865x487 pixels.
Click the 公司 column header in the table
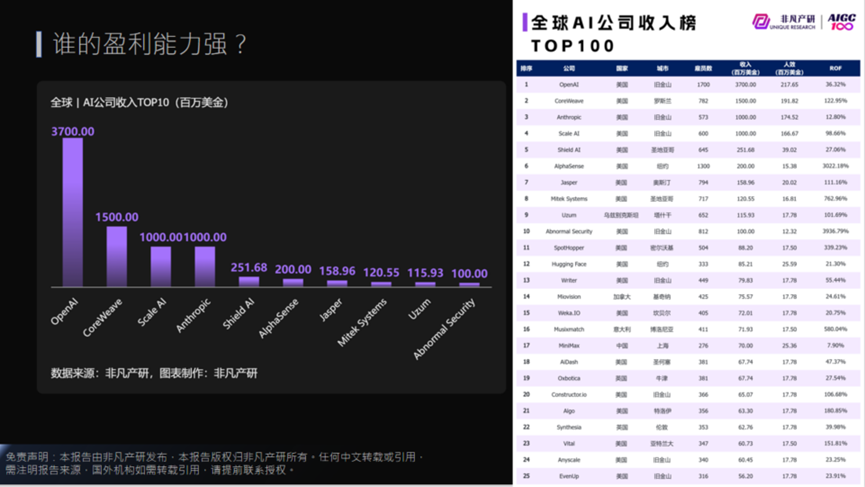569,69
